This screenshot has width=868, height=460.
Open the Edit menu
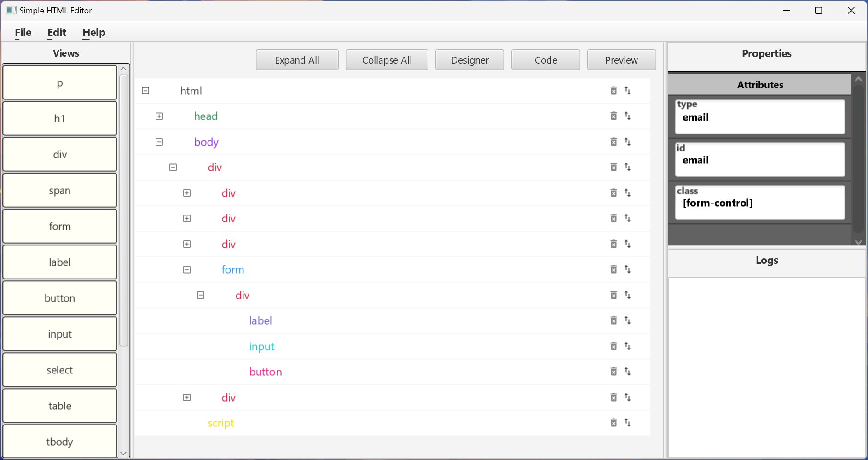pyautogui.click(x=57, y=32)
